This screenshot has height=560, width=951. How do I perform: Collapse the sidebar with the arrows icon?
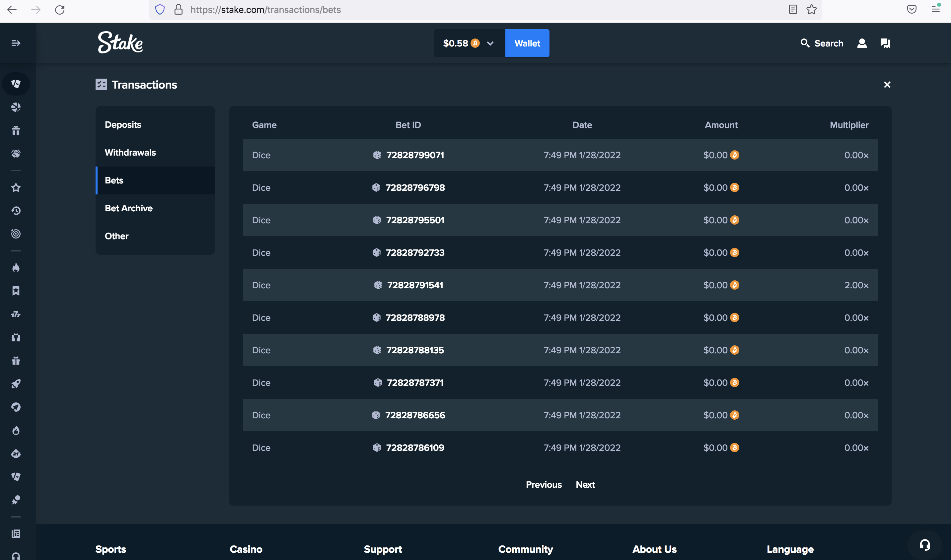click(16, 43)
